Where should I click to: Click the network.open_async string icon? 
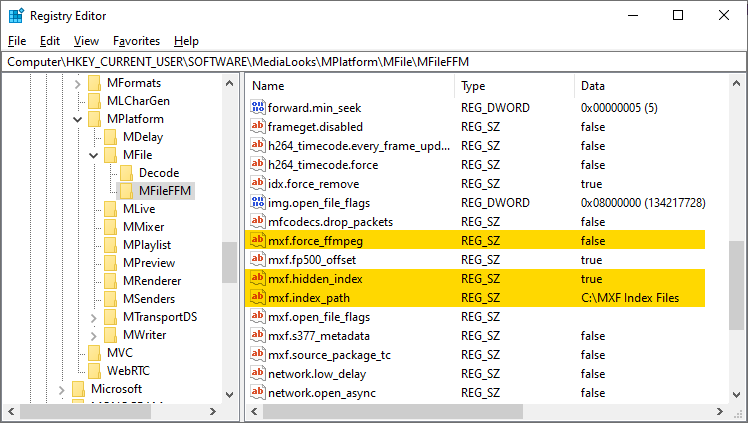click(x=258, y=392)
